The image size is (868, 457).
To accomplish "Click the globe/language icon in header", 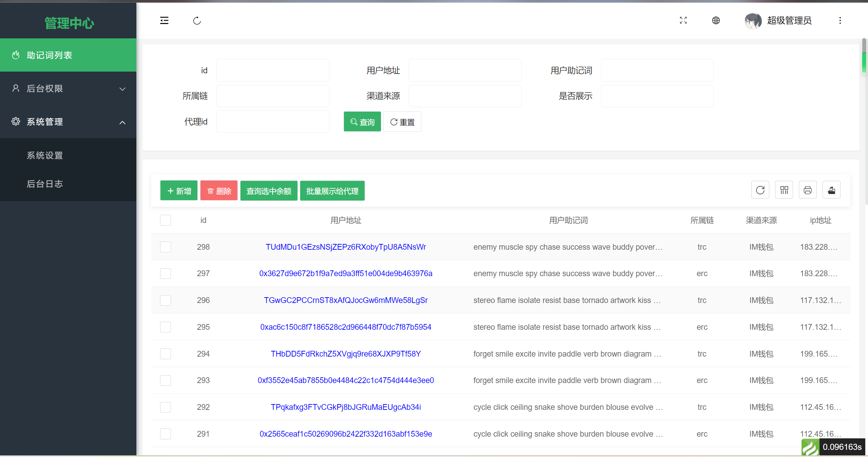I will (x=716, y=21).
